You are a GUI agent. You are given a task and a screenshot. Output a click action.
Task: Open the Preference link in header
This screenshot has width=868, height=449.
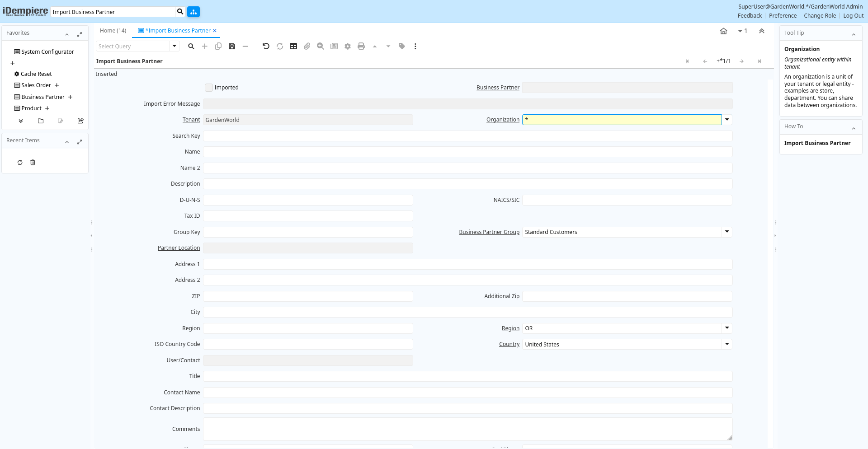coord(783,16)
